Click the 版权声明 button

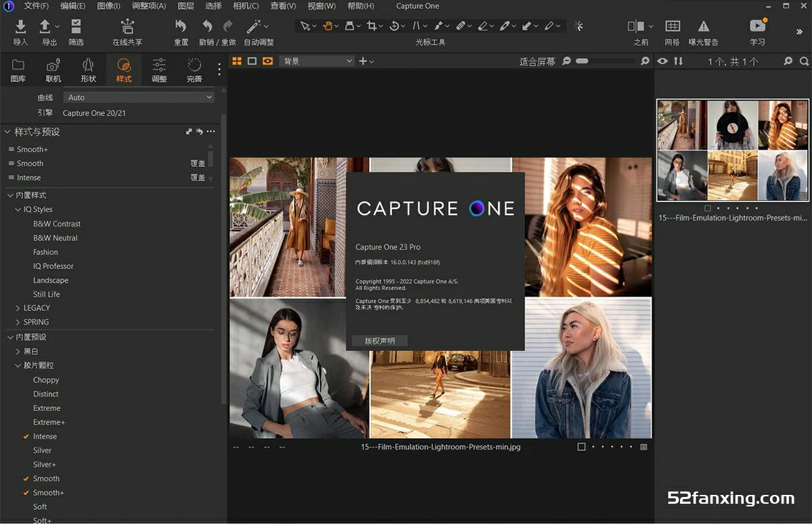pyautogui.click(x=380, y=341)
